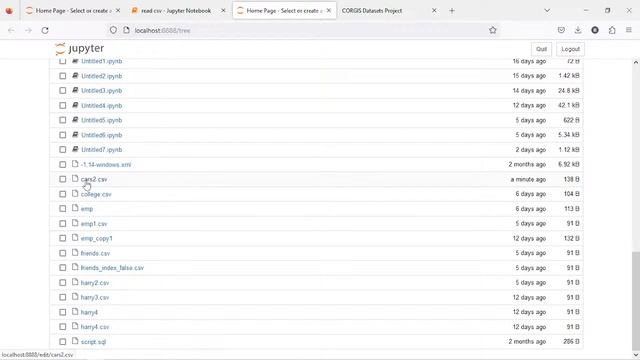The image size is (640, 360).
Task: Select the harry2.csv checkbox
Action: 62,282
